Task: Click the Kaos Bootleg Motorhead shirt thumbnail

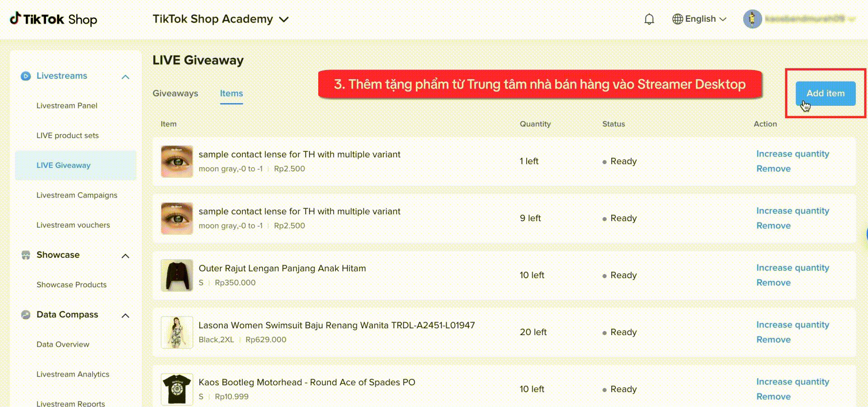Action: (177, 389)
